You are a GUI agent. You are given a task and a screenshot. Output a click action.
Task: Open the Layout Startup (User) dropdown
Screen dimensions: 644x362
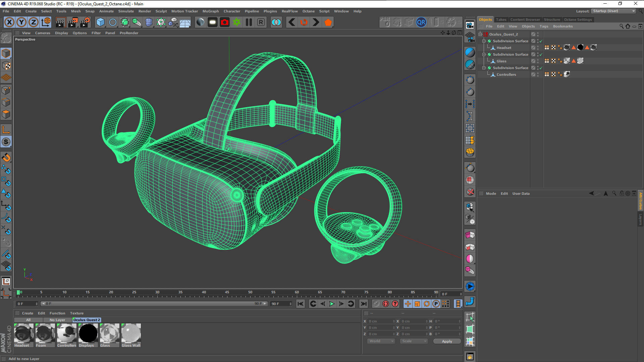coord(613,11)
